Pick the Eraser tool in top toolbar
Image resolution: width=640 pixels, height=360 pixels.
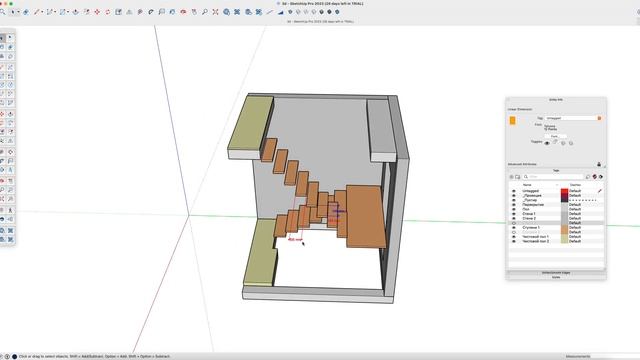26,12
